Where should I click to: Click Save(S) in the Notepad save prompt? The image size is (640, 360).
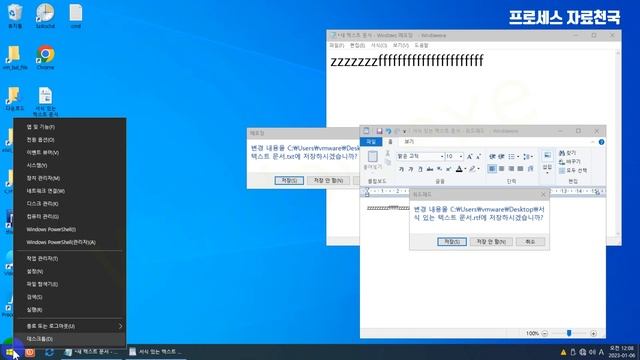pos(289,180)
